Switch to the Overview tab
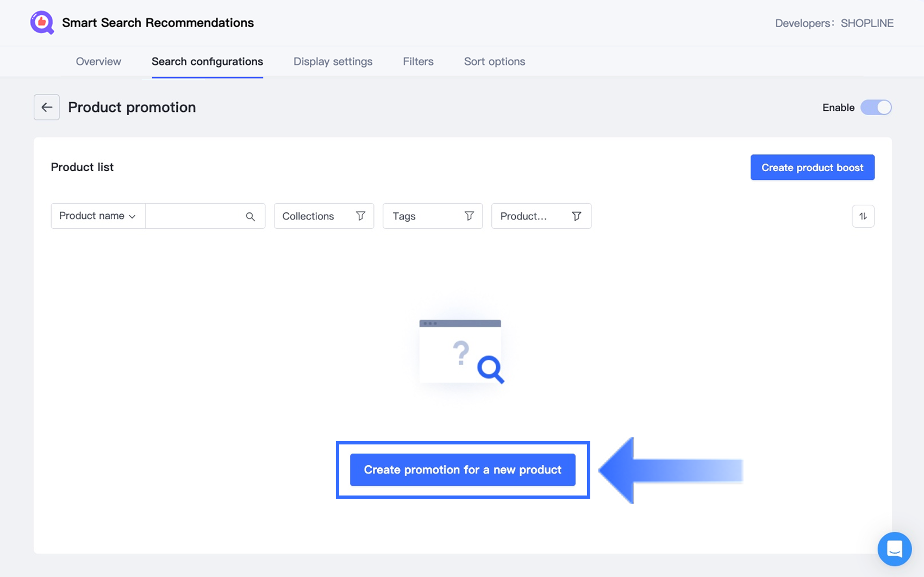Viewport: 924px width, 577px height. pyautogui.click(x=98, y=61)
